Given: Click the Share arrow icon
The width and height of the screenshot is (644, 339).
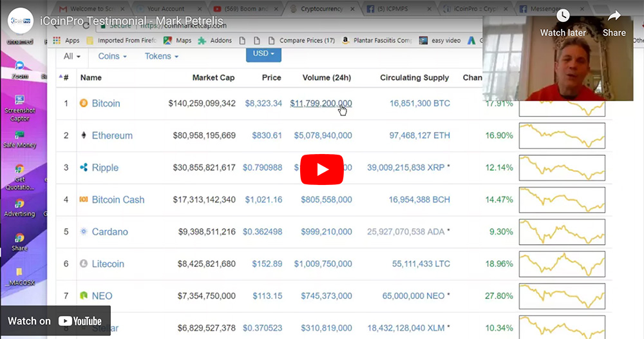Looking at the screenshot, I should [x=614, y=17].
